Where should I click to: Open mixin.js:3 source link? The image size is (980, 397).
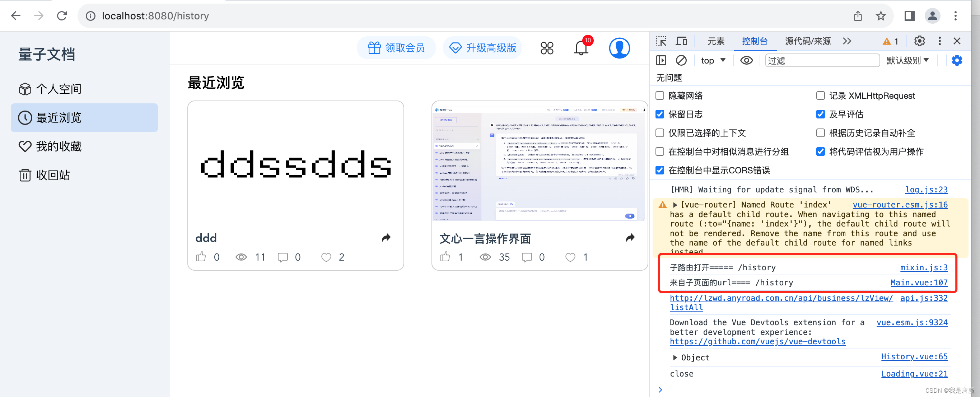[x=923, y=267]
